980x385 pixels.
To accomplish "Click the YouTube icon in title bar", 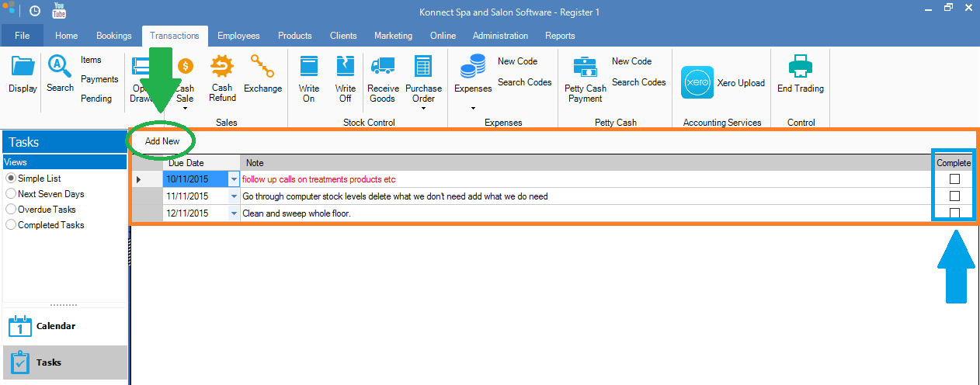I will pos(59,11).
